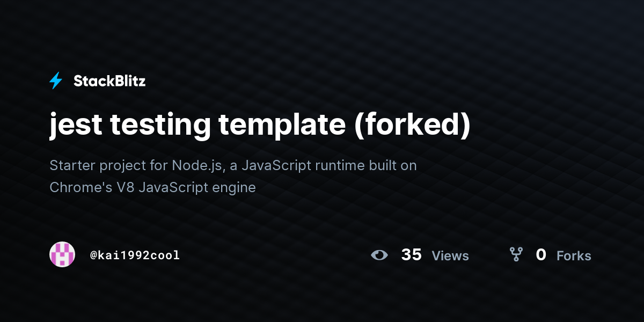Click the second description line mentioning Chrome's V8 engine
Screen dimensions: 644x322
click(152, 187)
